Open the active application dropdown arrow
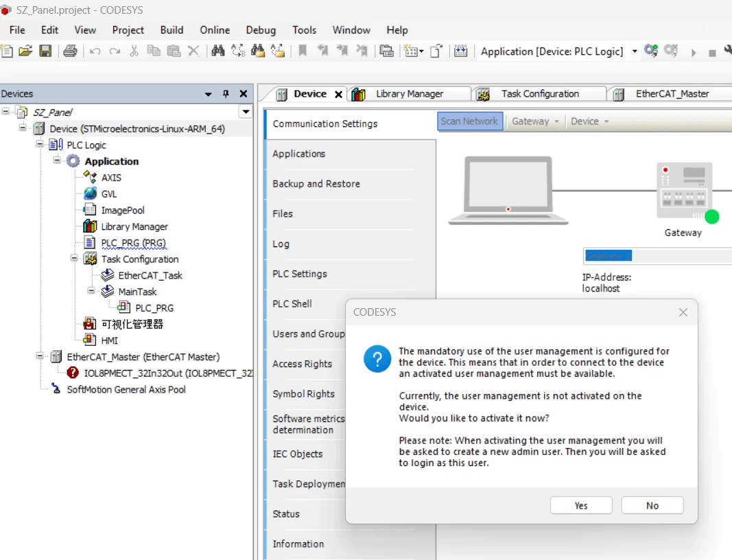732x560 pixels. (x=635, y=51)
